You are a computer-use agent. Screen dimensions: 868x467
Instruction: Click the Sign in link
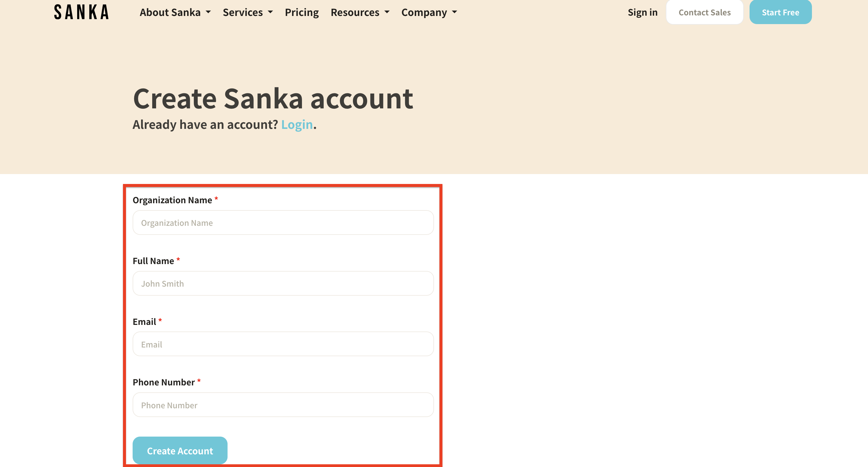coord(642,12)
